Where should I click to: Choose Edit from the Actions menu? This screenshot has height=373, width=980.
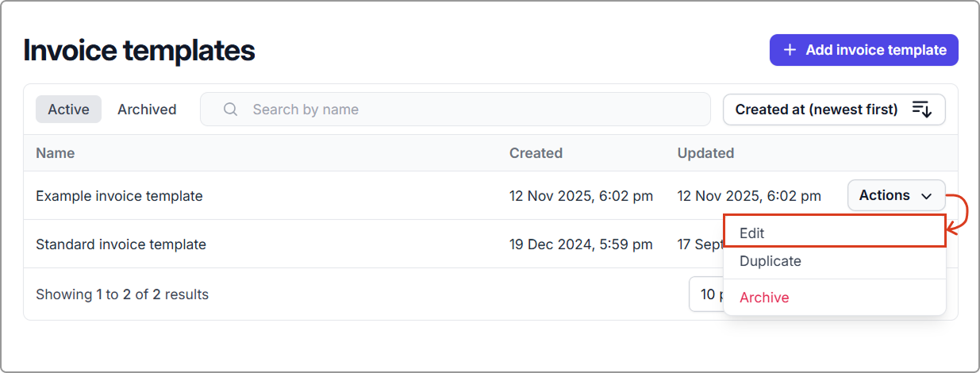pyautogui.click(x=834, y=233)
